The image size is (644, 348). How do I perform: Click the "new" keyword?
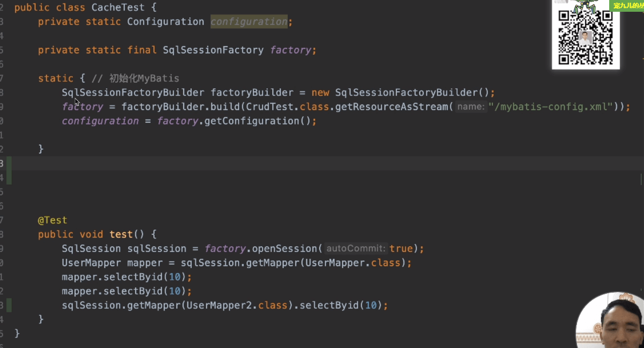[x=320, y=93]
